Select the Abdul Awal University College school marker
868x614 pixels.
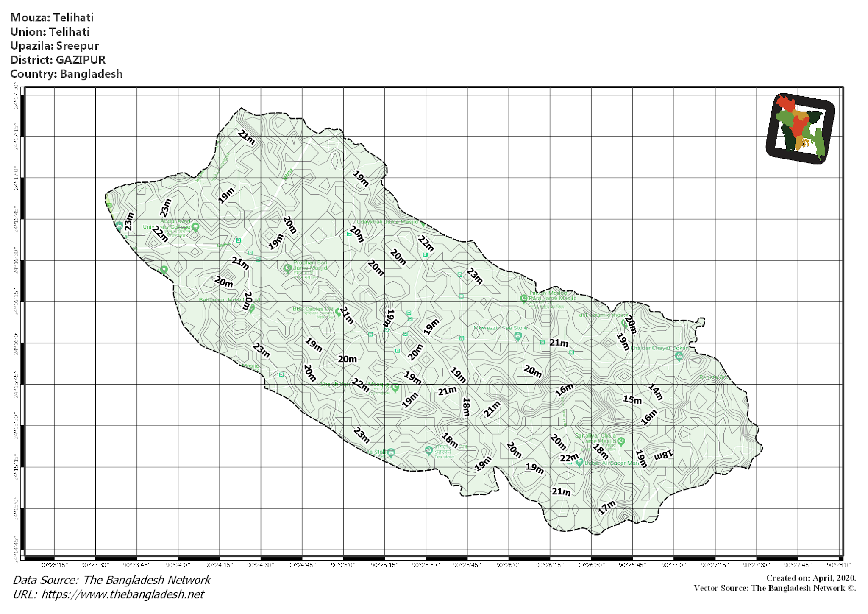pyautogui.click(x=195, y=226)
